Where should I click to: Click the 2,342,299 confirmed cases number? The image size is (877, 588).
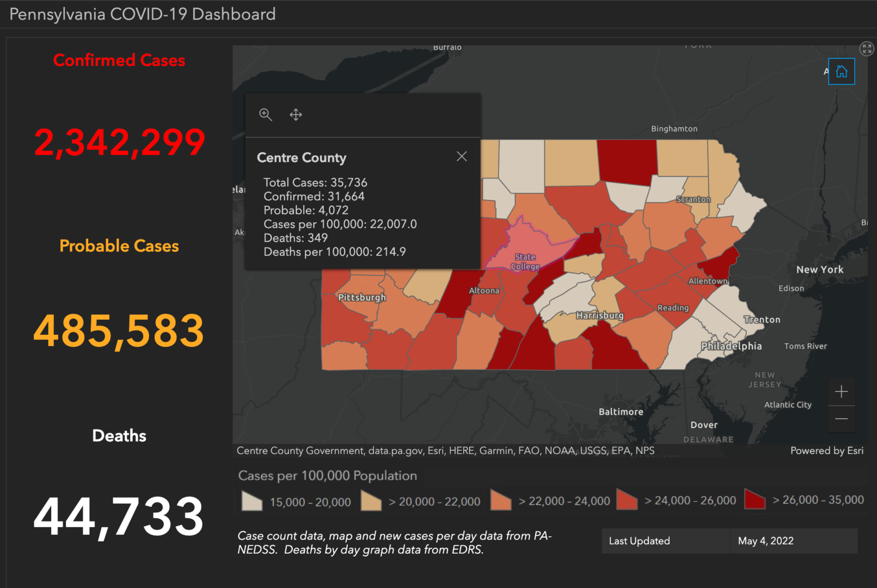point(119,143)
